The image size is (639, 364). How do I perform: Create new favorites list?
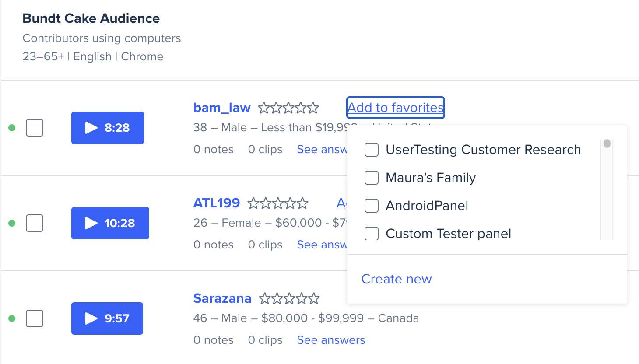tap(397, 279)
